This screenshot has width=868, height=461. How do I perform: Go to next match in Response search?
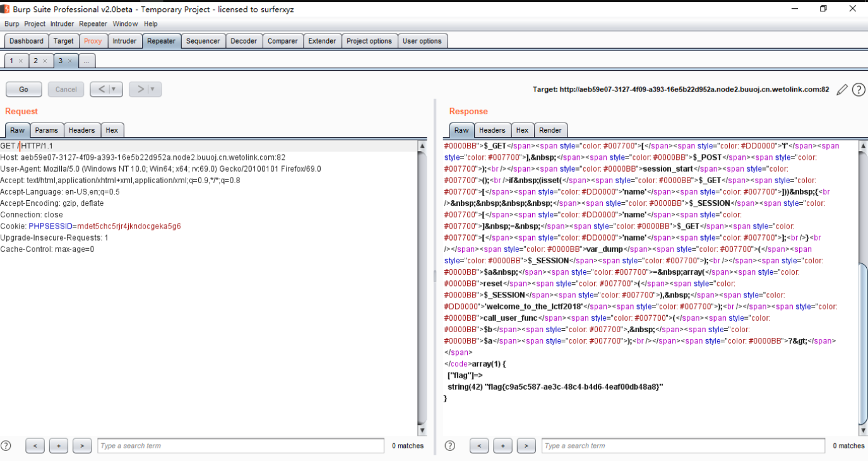(526, 446)
